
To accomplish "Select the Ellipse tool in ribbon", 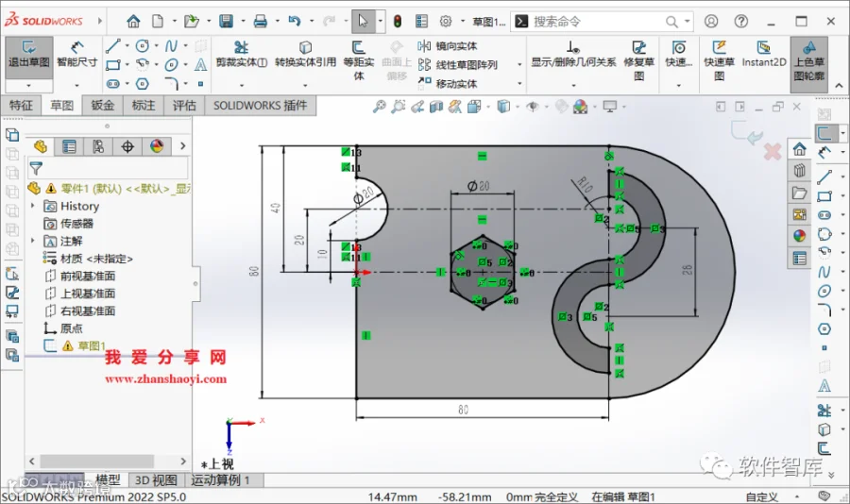I will tap(171, 65).
